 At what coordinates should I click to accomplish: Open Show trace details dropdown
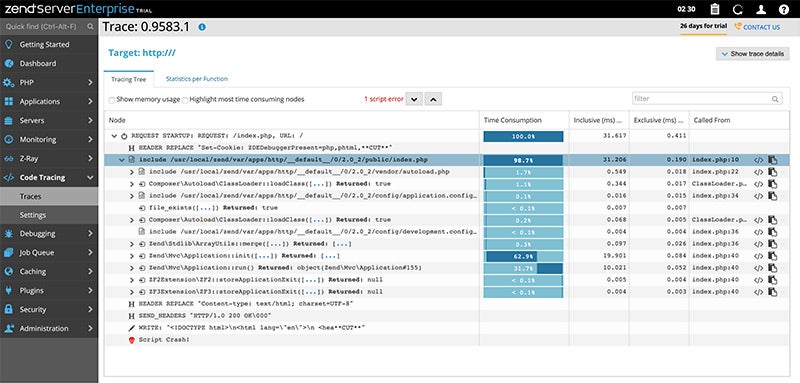point(753,54)
